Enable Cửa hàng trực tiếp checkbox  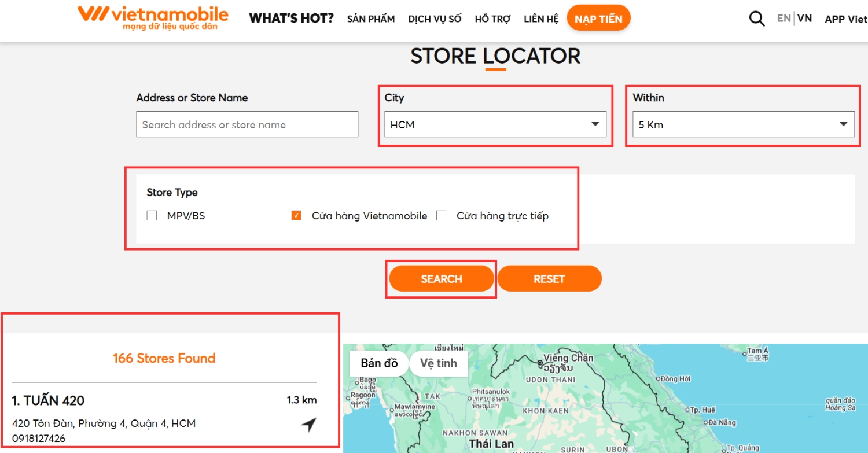tap(442, 216)
